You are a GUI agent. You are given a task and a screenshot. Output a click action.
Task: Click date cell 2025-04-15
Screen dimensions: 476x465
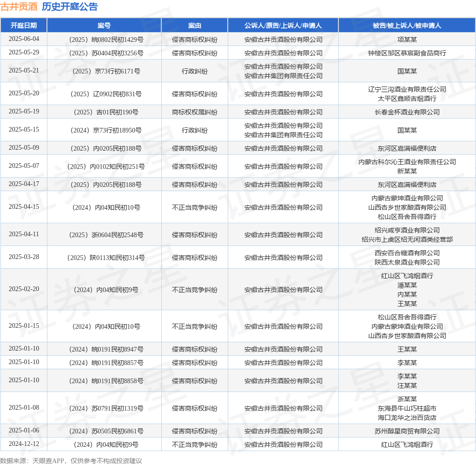(x=24, y=207)
